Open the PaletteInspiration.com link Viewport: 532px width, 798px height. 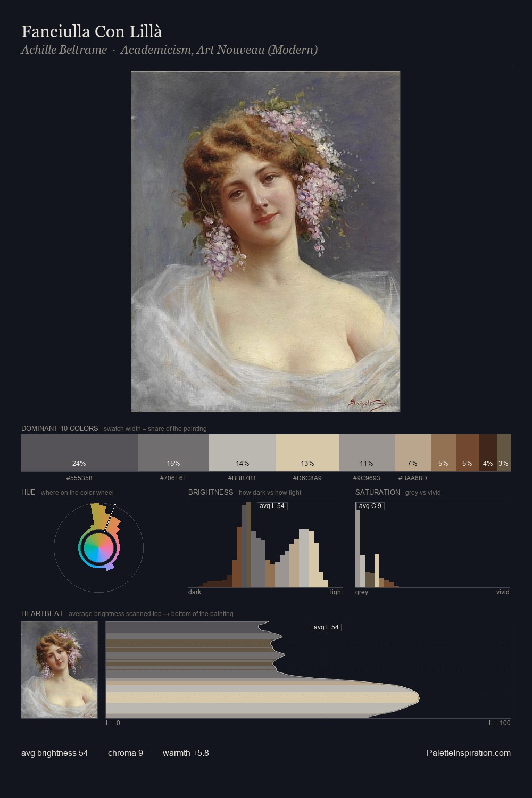click(x=469, y=753)
